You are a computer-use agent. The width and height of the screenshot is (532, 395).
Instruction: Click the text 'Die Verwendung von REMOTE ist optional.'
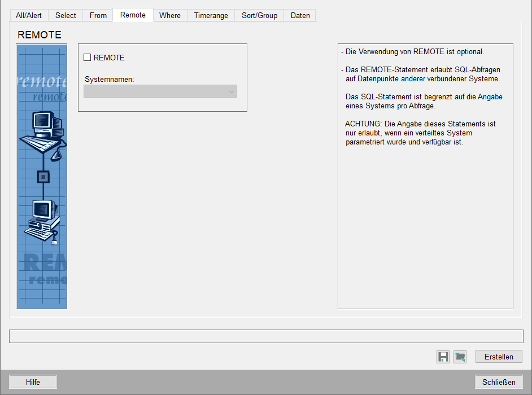click(x=415, y=51)
